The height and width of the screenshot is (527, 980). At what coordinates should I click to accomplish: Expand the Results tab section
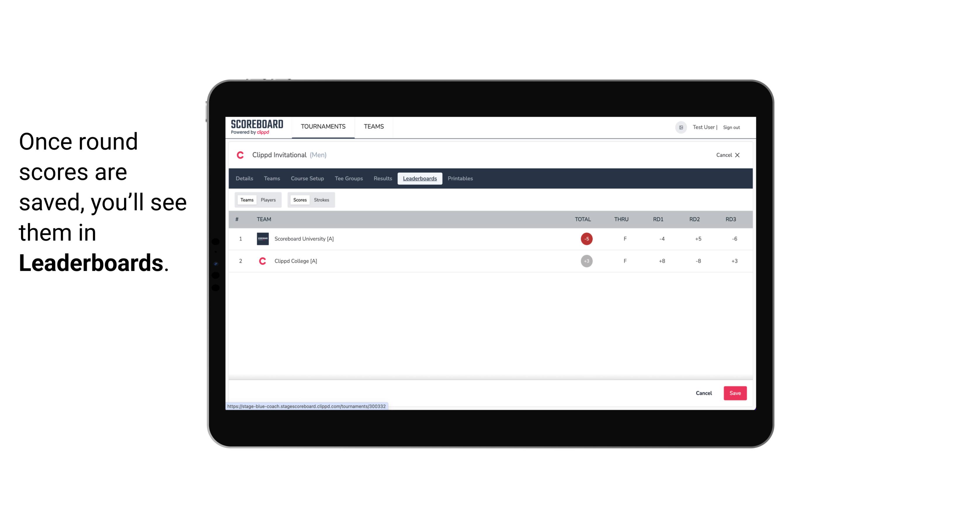click(383, 179)
